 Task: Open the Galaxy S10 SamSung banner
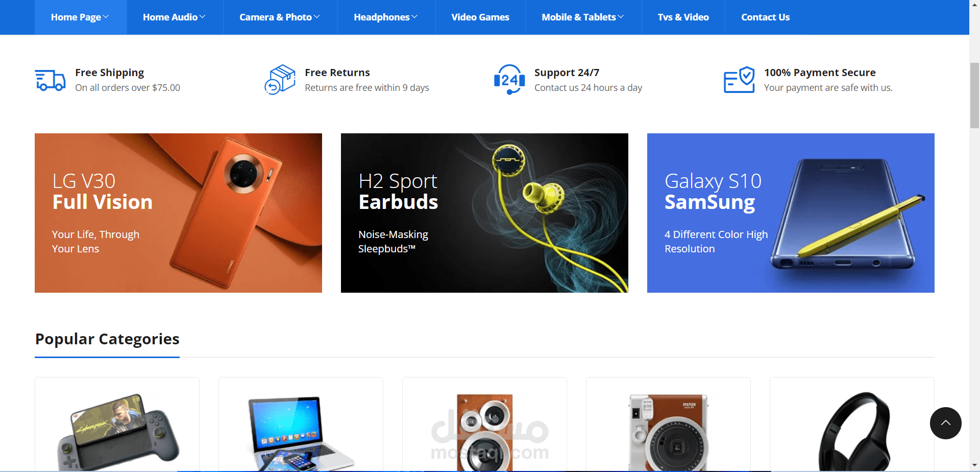click(791, 213)
